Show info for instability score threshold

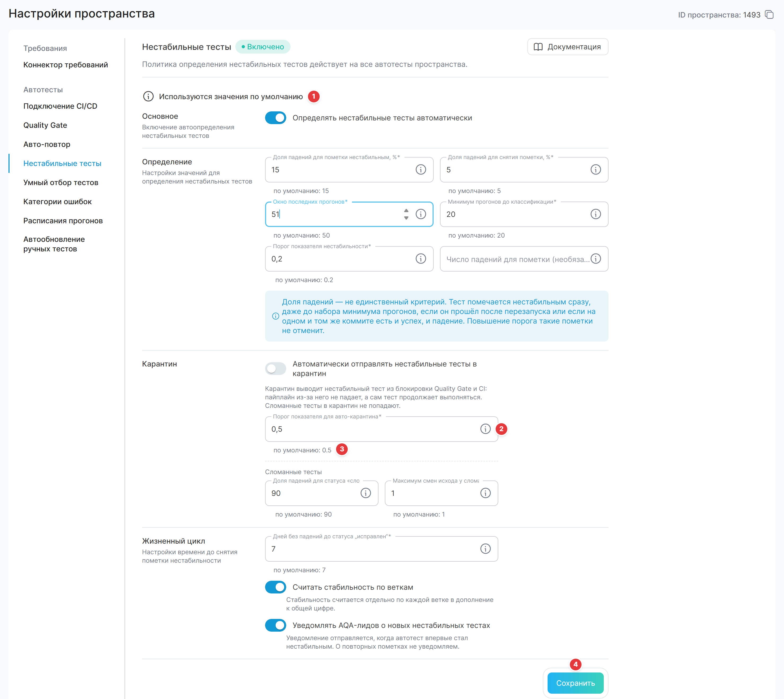pos(421,259)
